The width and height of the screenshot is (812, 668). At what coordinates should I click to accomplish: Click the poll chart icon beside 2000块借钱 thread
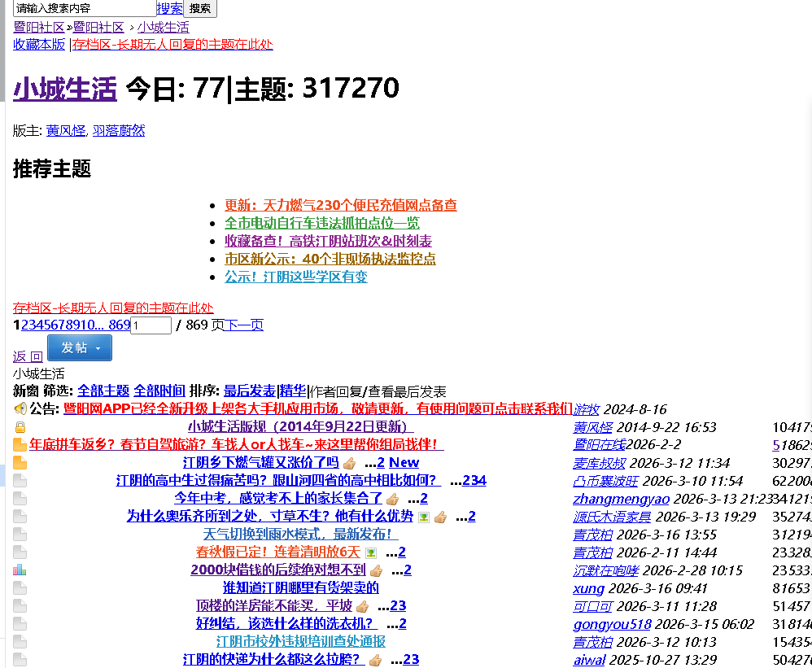(20, 570)
